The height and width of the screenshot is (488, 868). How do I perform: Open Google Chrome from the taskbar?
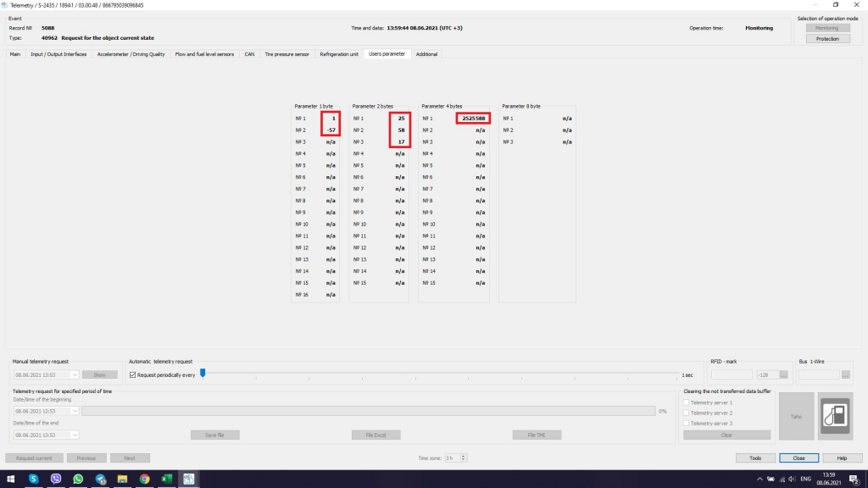tap(145, 479)
